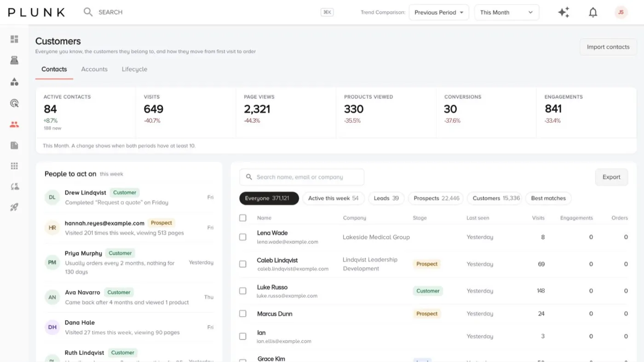
Task: Open the nine-dot grid icon in sidebar
Action: (x=14, y=166)
